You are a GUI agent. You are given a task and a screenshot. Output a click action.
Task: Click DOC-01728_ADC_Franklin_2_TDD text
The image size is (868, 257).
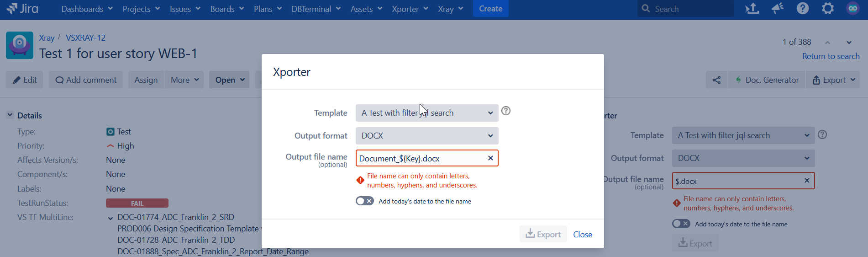pos(176,240)
